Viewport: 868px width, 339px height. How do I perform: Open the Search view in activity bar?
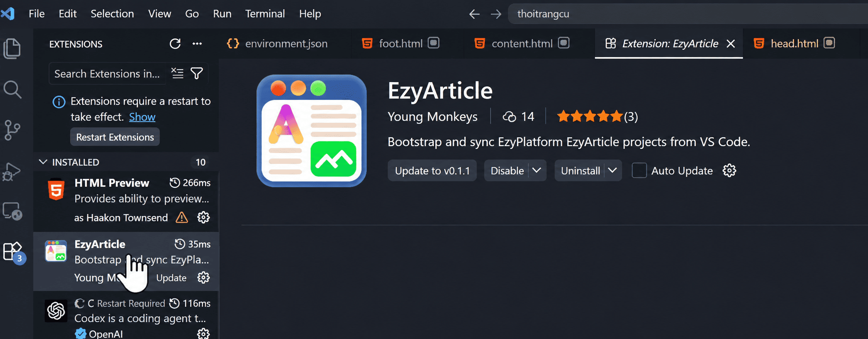12,90
